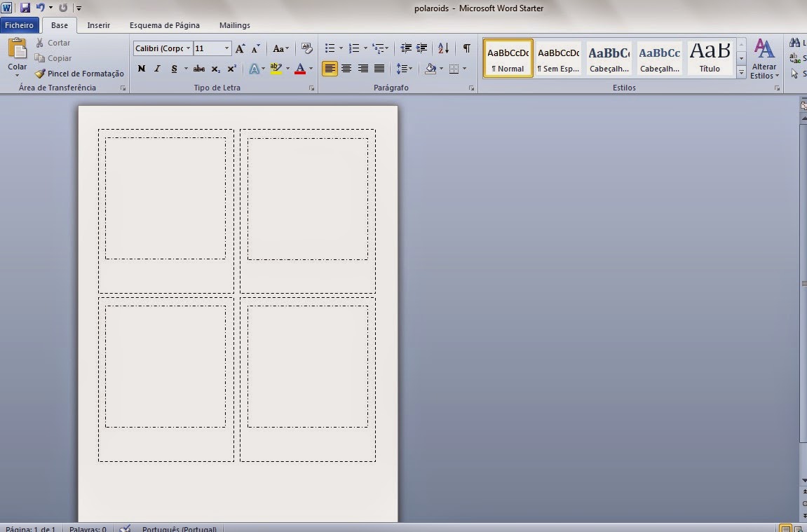Image resolution: width=807 pixels, height=532 pixels.
Task: Open the Change Case Aa dropdown
Action: (x=280, y=48)
